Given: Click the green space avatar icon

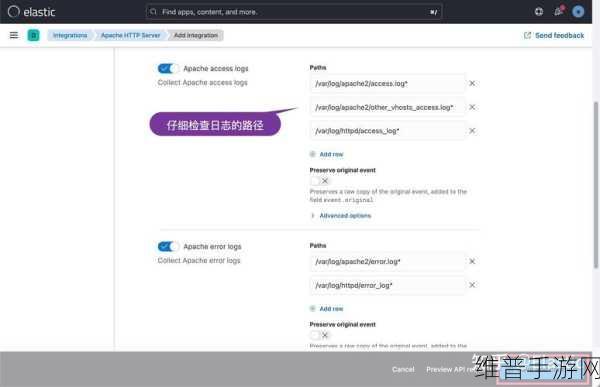Looking at the screenshot, I should click(x=34, y=35).
